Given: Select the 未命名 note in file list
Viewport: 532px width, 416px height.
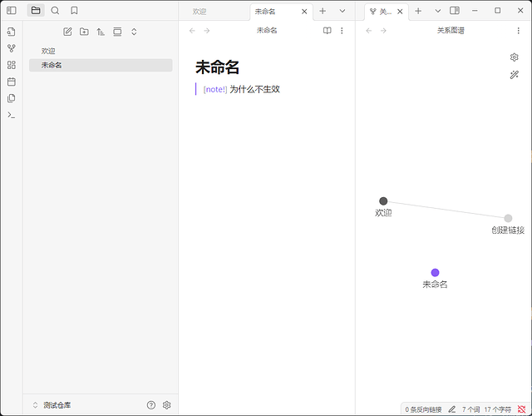Looking at the screenshot, I should (x=101, y=65).
